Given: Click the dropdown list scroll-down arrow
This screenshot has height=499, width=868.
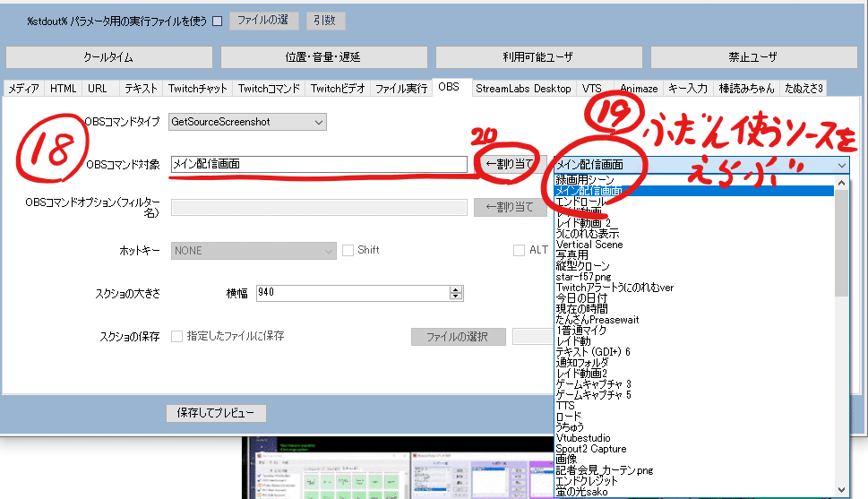Looking at the screenshot, I should tap(841, 490).
